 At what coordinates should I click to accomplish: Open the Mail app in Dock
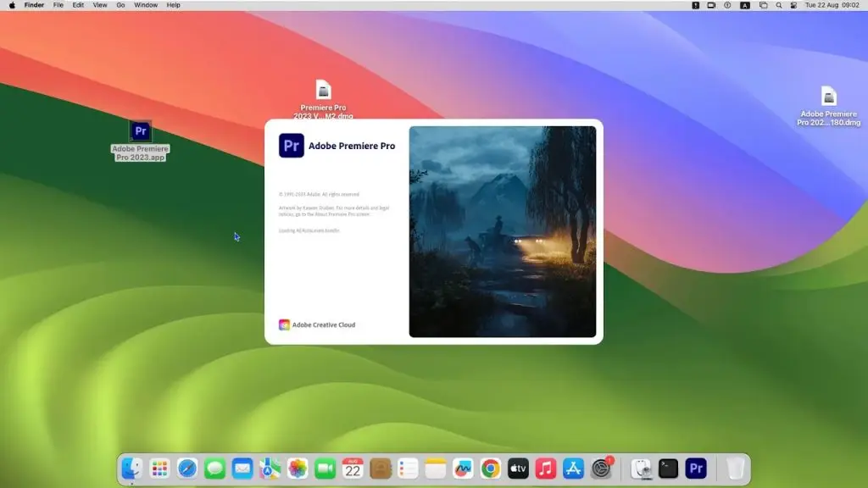click(242, 469)
